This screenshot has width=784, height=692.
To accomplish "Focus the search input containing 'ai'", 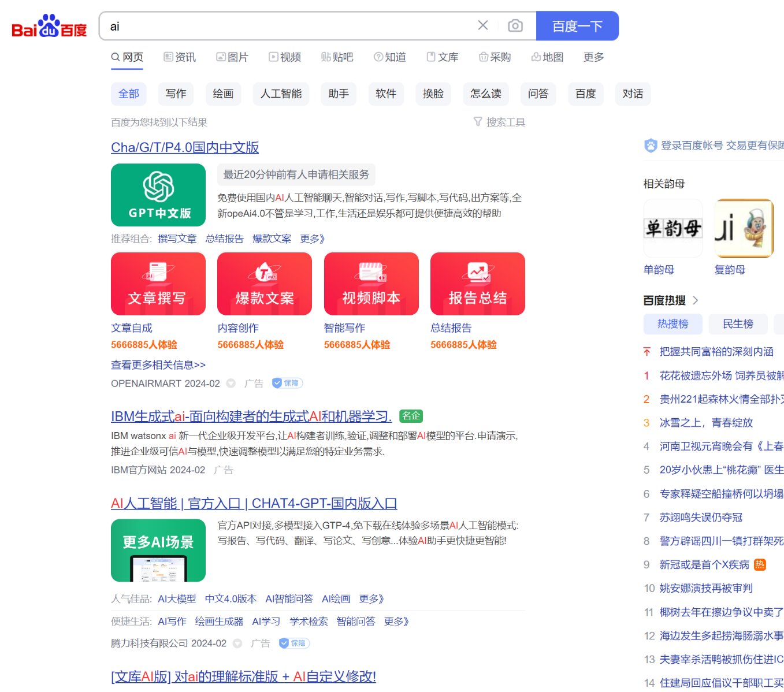I will [289, 26].
